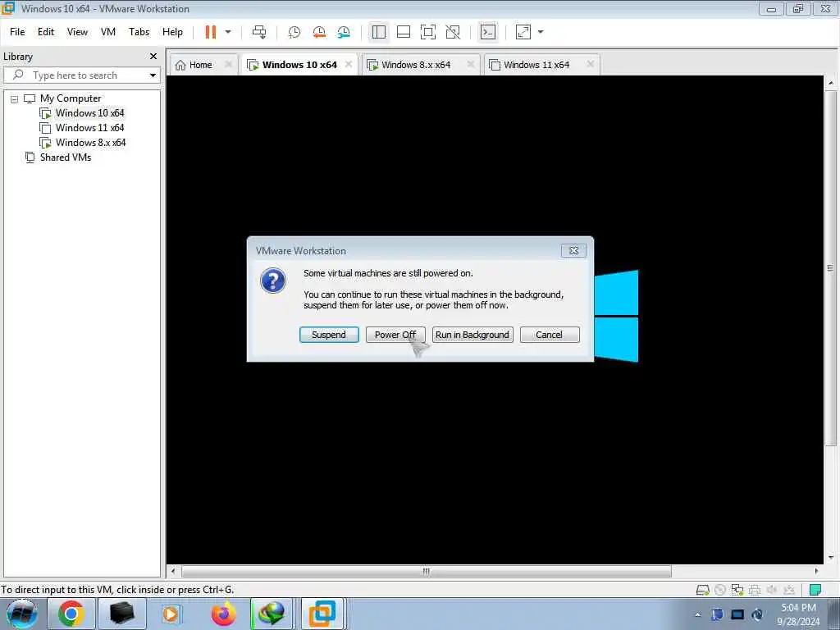The height and width of the screenshot is (630, 840).
Task: Close the Windows 11 x64 tab
Action: click(591, 64)
